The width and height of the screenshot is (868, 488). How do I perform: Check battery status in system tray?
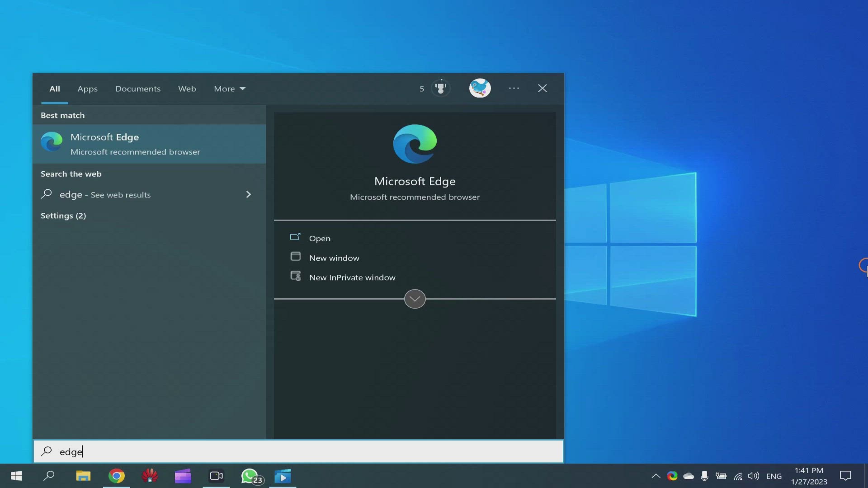coord(721,476)
